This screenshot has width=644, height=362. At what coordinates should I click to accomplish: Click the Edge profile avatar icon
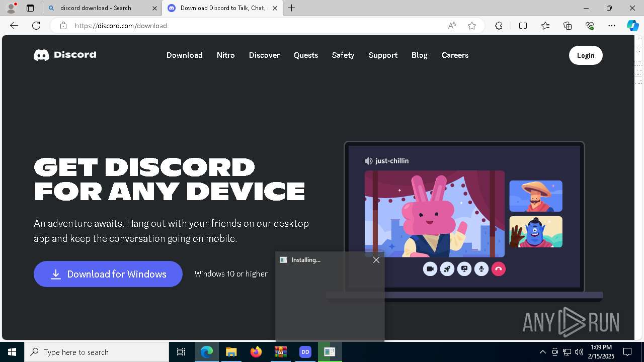[11, 8]
